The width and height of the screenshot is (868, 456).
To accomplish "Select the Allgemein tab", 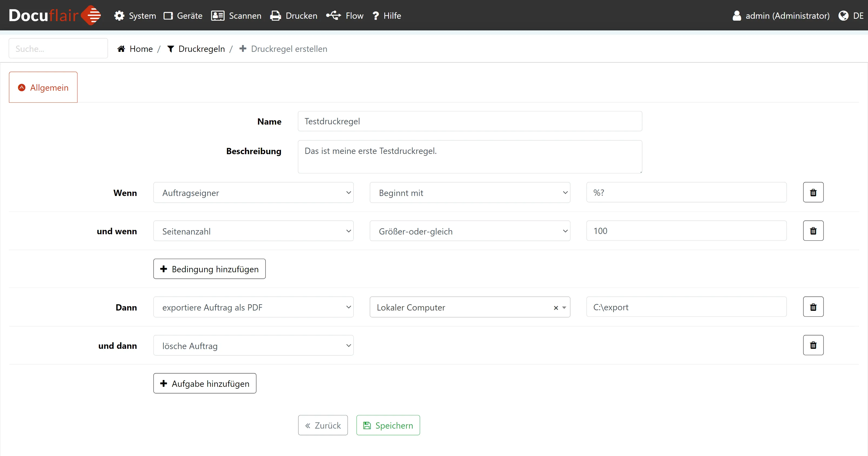I will (x=43, y=87).
